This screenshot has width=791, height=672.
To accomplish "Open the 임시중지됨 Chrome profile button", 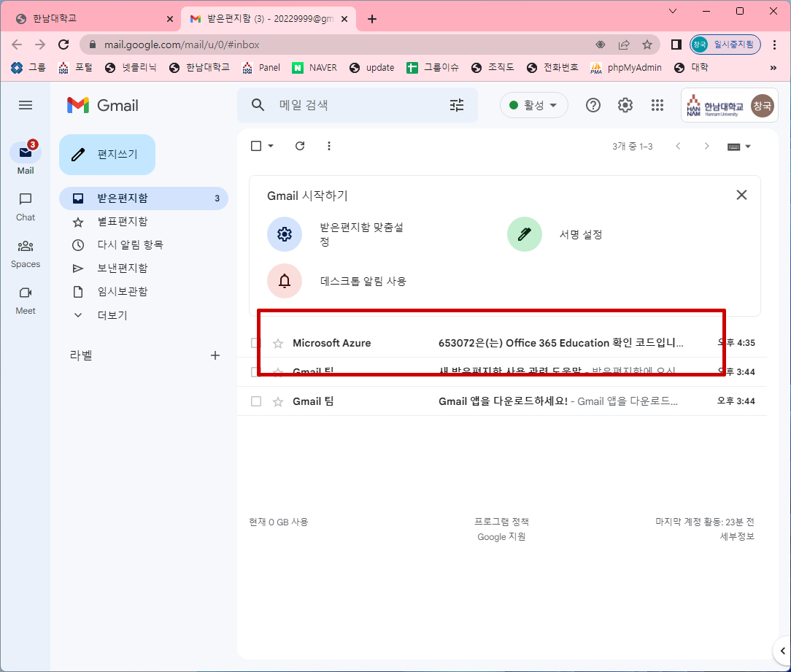I will coord(725,45).
